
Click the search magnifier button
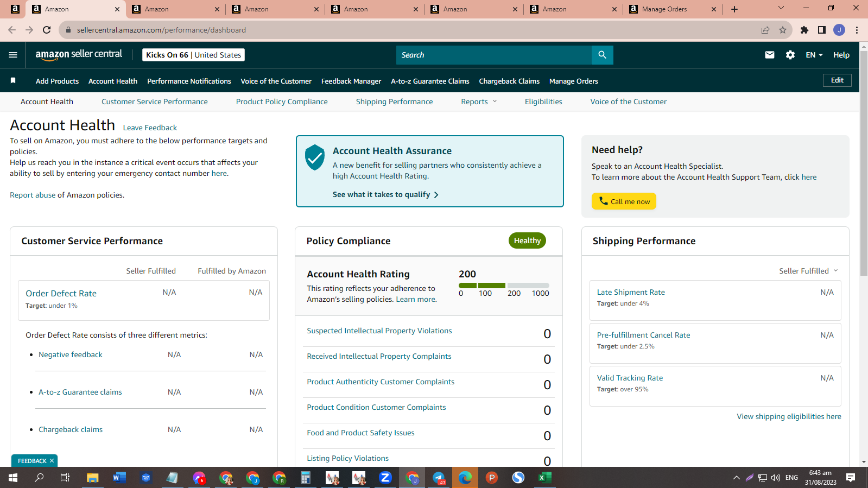[602, 55]
